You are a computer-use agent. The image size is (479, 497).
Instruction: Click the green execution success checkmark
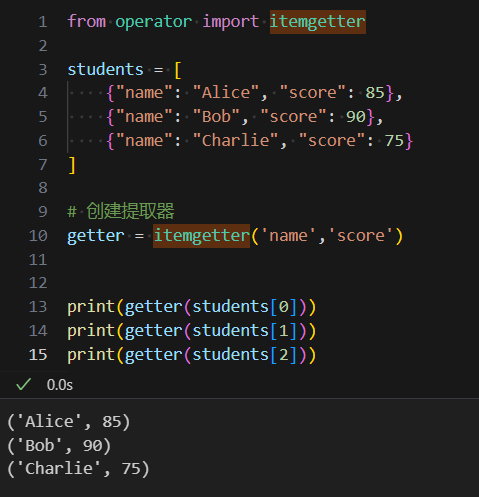24,384
